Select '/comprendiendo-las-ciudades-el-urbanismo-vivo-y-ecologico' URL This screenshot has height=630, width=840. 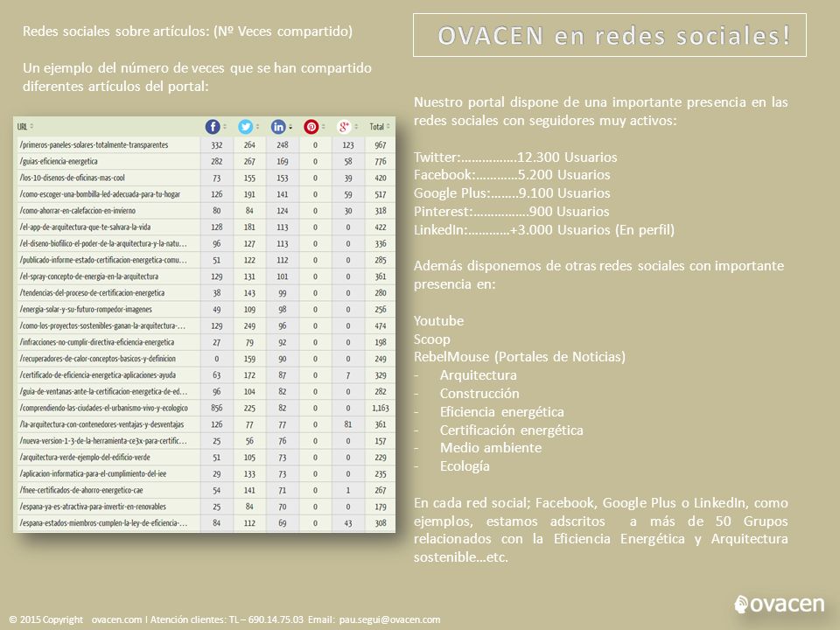pyautogui.click(x=103, y=408)
